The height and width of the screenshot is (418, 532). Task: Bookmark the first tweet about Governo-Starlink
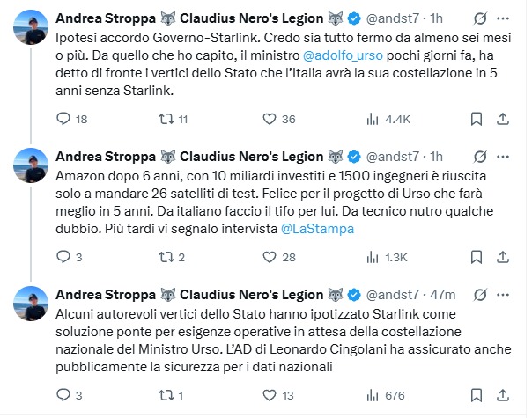[x=476, y=119]
